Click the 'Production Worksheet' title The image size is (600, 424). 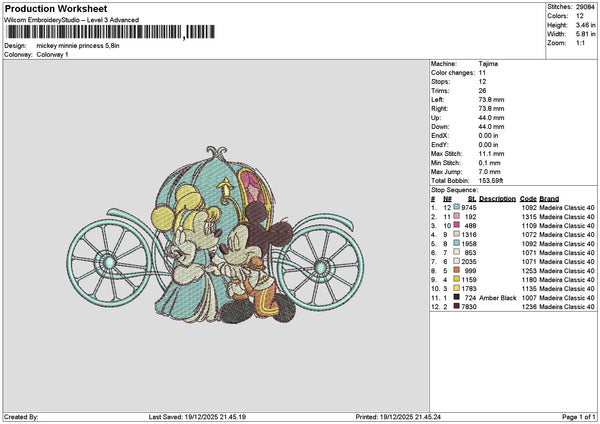point(56,8)
